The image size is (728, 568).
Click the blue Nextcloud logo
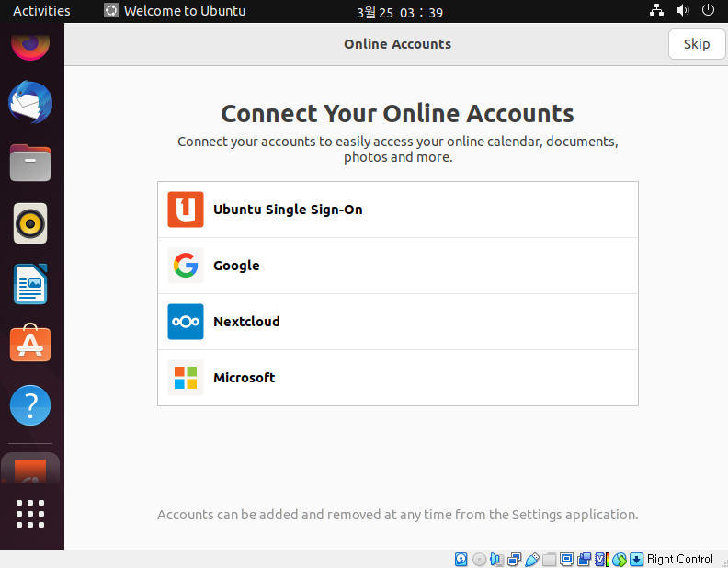[x=186, y=322]
